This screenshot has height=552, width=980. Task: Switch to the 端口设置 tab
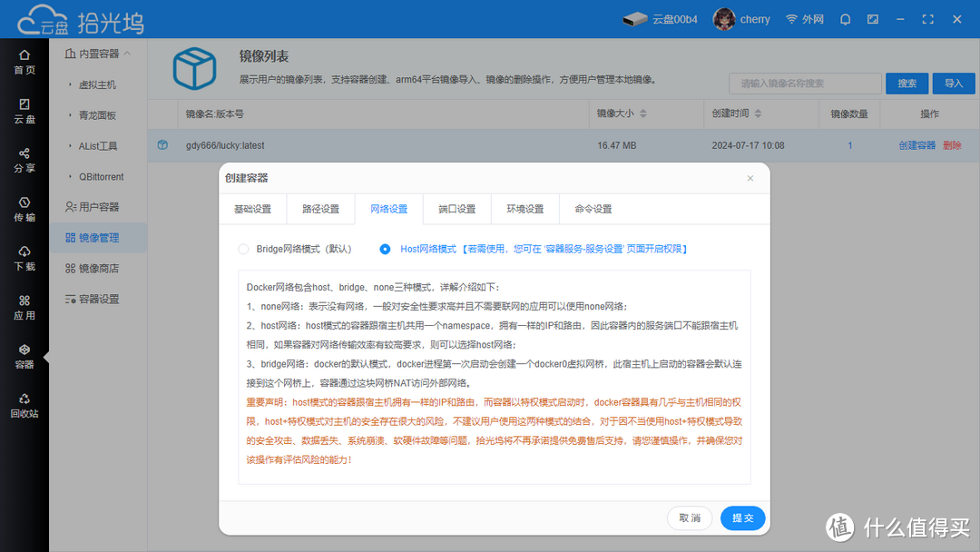[456, 208]
